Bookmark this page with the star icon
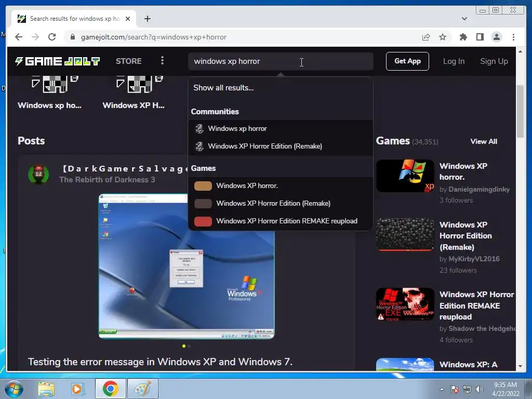532x399 pixels. (x=443, y=37)
